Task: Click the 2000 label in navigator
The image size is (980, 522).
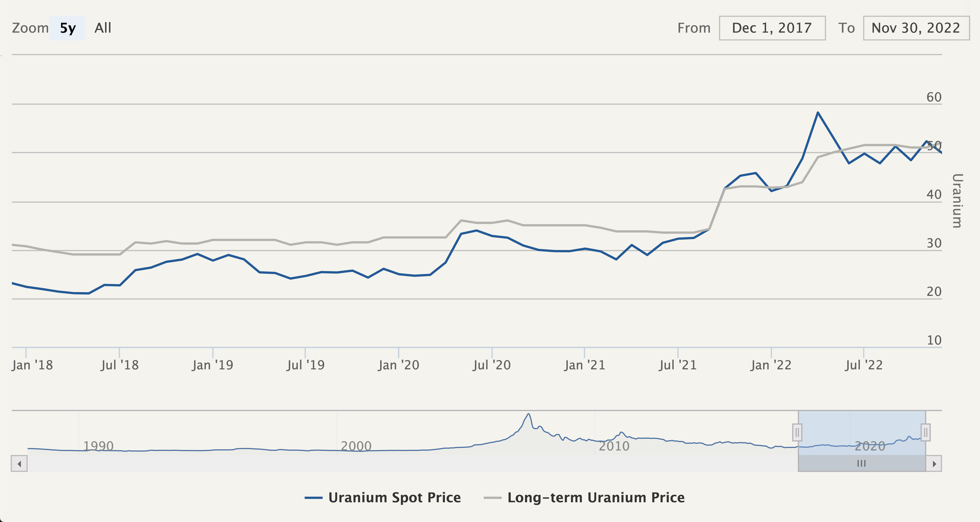Action: coord(356,446)
